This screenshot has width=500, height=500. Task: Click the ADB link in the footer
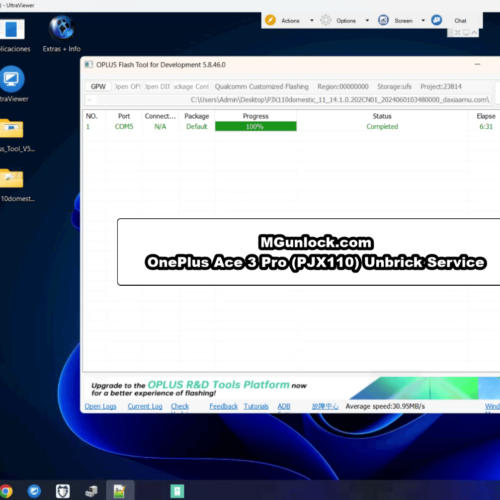[x=284, y=406]
